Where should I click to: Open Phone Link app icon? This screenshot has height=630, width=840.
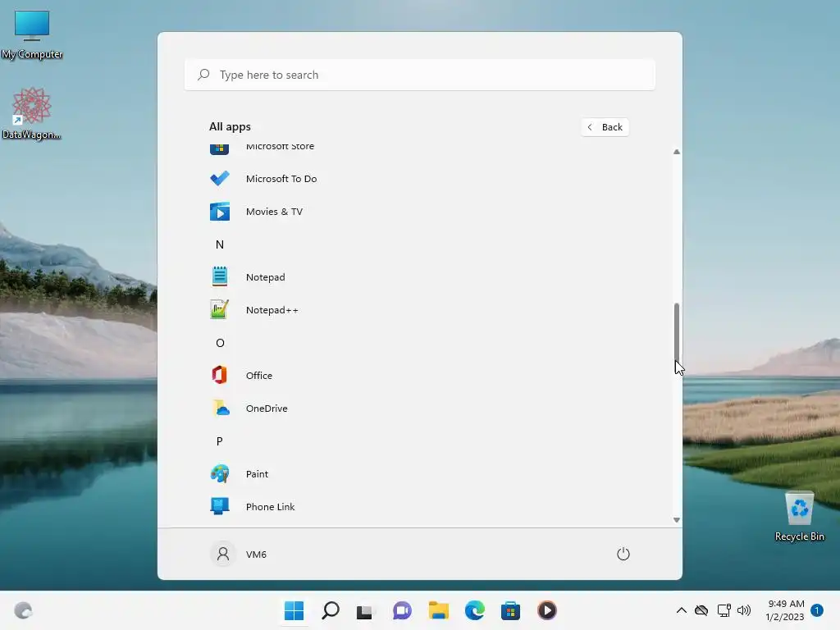[220, 506]
